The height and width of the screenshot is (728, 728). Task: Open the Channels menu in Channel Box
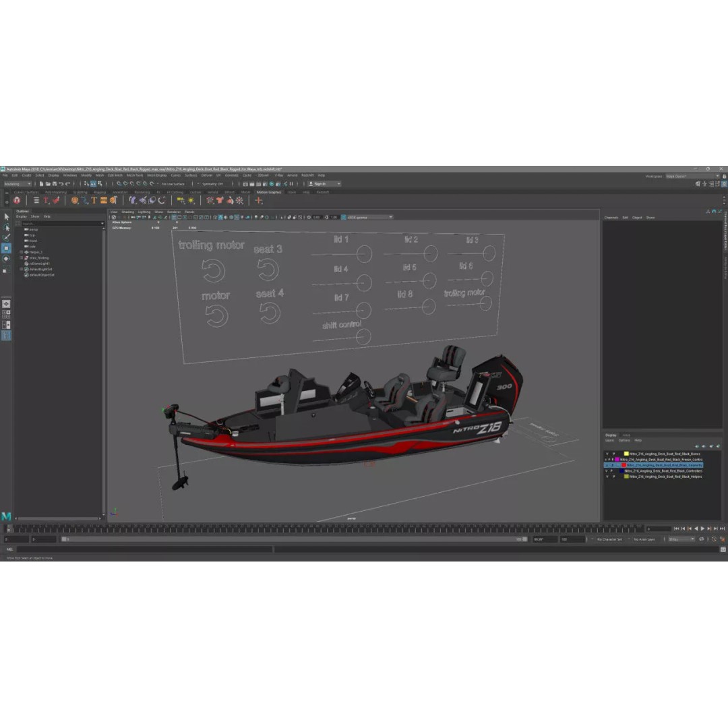(611, 218)
